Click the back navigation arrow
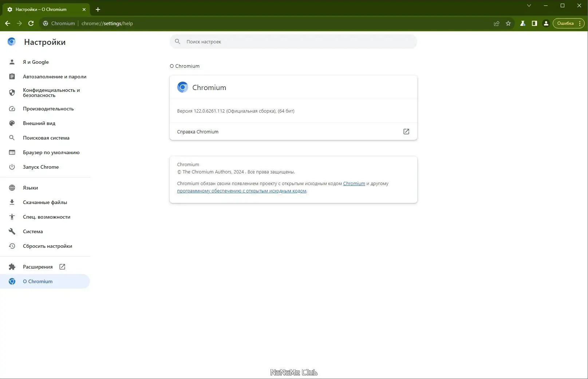Screen dimensions: 588x379 tap(8, 23)
